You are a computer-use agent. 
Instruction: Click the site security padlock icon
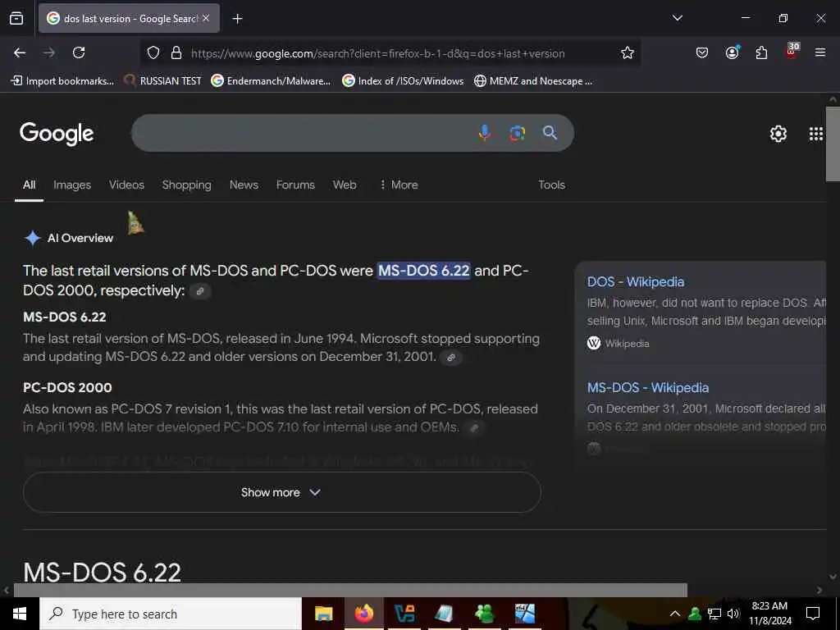(176, 52)
